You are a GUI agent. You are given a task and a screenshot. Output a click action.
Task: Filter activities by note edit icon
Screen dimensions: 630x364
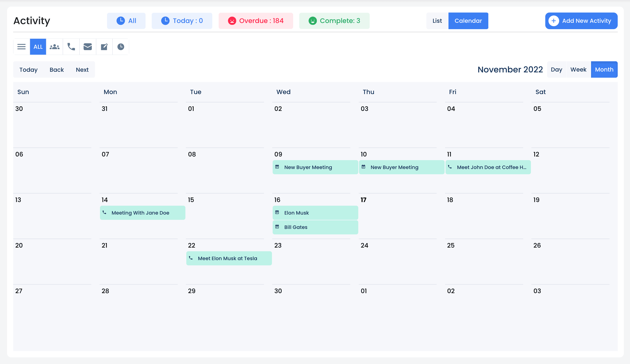coord(104,47)
